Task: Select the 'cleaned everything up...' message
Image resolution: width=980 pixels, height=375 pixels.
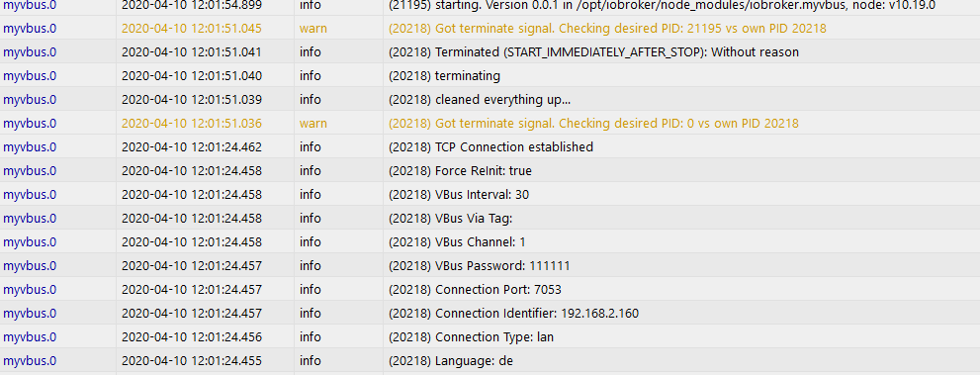Action: click(479, 99)
